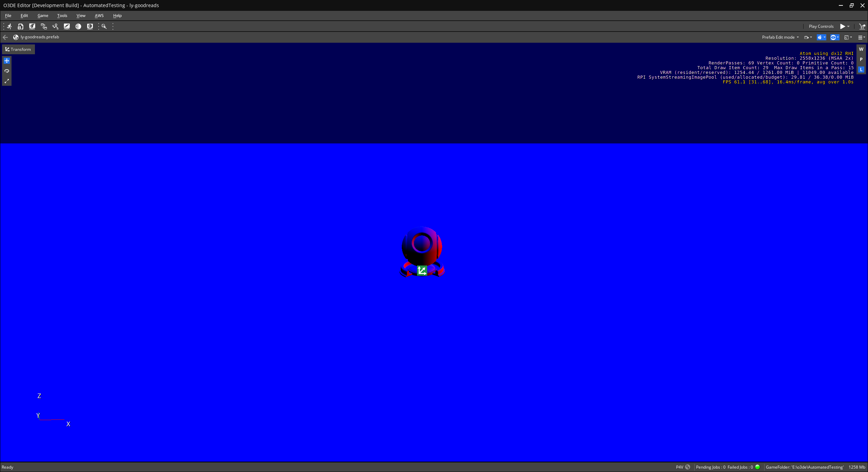Click the zoom magnifier icon in the toolbar
The image size is (868, 472).
[104, 26]
